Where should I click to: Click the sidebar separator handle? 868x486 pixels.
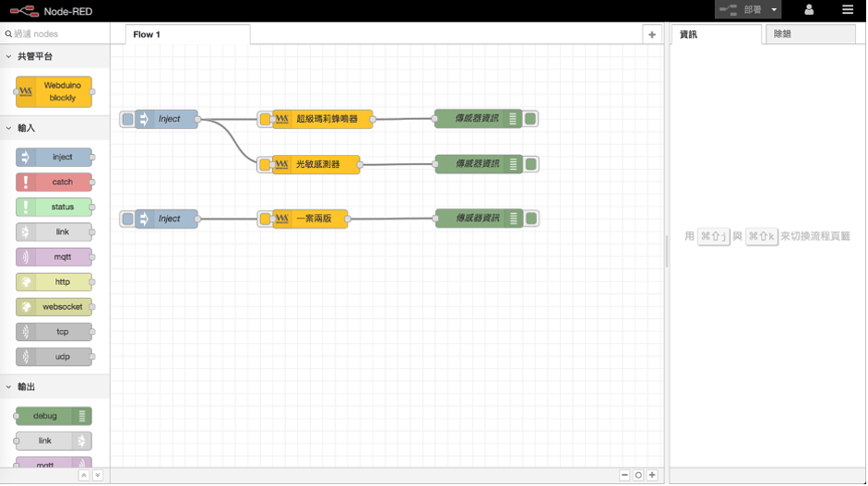[x=667, y=252]
